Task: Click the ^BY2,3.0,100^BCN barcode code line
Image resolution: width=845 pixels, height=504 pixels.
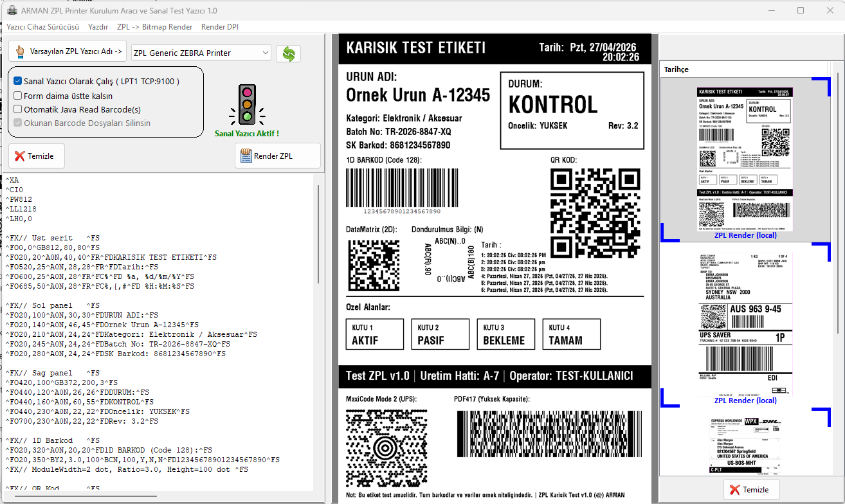Action: pos(143,460)
